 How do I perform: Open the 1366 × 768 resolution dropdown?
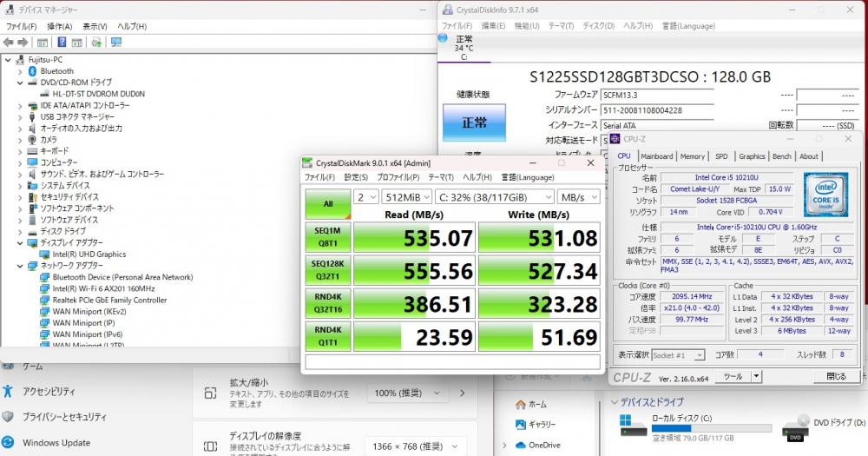(x=415, y=446)
